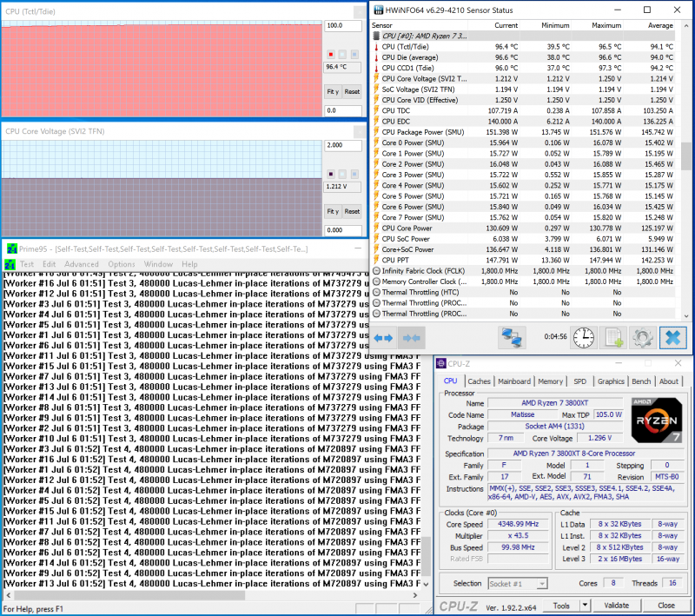The image size is (695, 616).
Task: Switch to CPU-Z Caches tab
Action: [x=479, y=381]
